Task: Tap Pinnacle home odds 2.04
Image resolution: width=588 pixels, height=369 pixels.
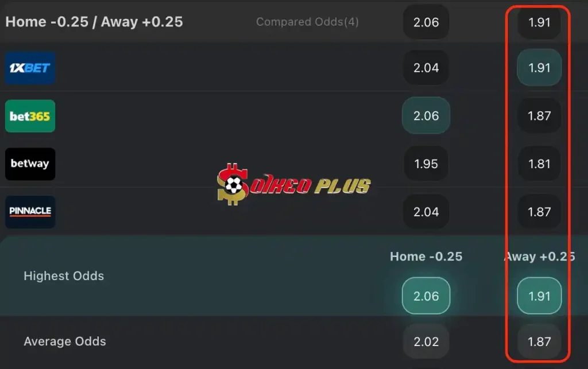Action: 426,212
